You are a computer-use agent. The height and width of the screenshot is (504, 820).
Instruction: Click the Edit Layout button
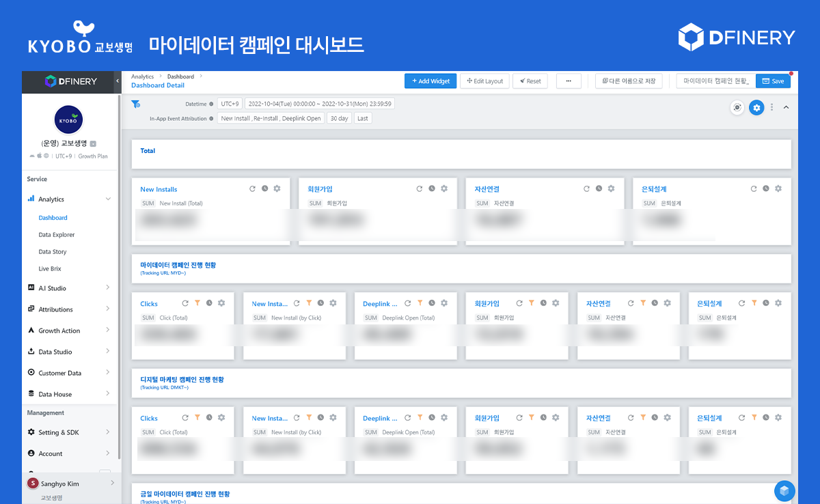484,81
